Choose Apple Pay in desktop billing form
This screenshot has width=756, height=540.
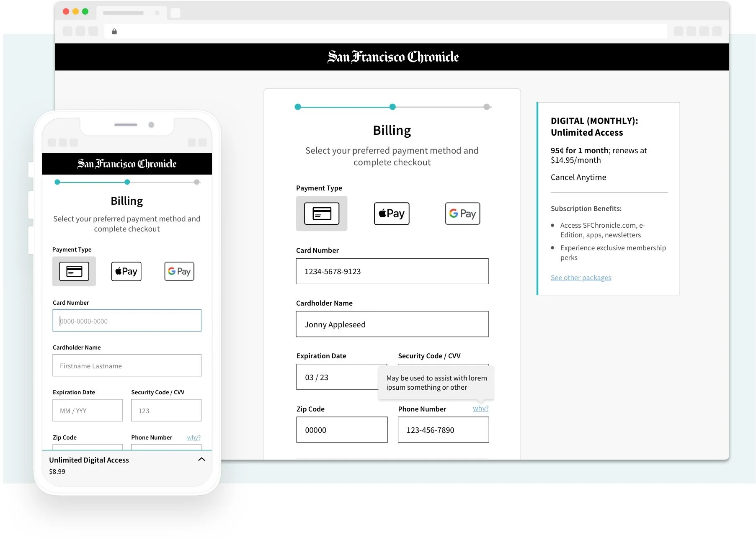392,213
